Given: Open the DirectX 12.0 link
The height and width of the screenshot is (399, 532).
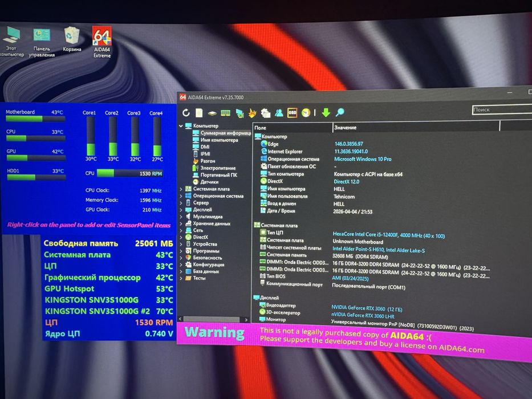Looking at the screenshot, I should tap(347, 181).
